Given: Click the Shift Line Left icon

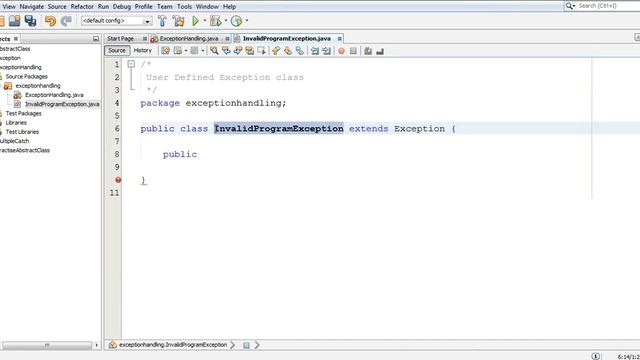Looking at the screenshot, I should pos(315,51).
